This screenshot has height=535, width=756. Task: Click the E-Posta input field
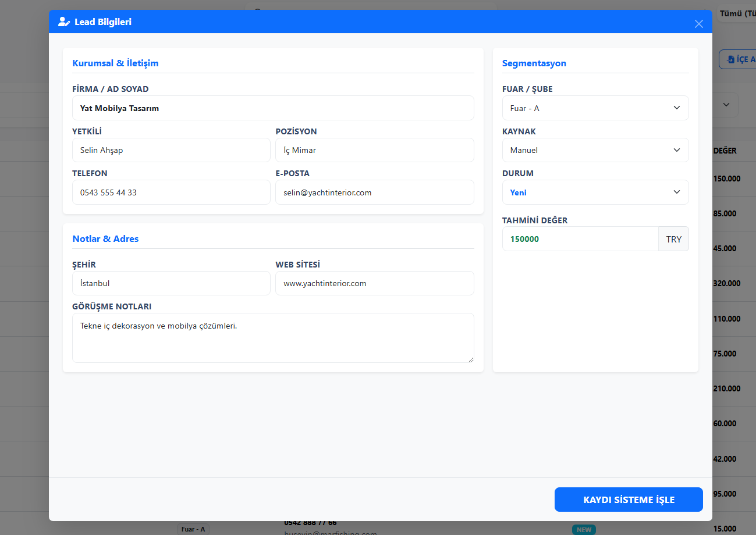pyautogui.click(x=374, y=192)
